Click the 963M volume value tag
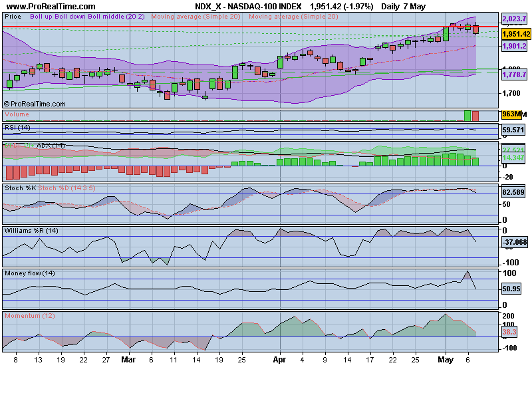The image size is (532, 399). 511,114
